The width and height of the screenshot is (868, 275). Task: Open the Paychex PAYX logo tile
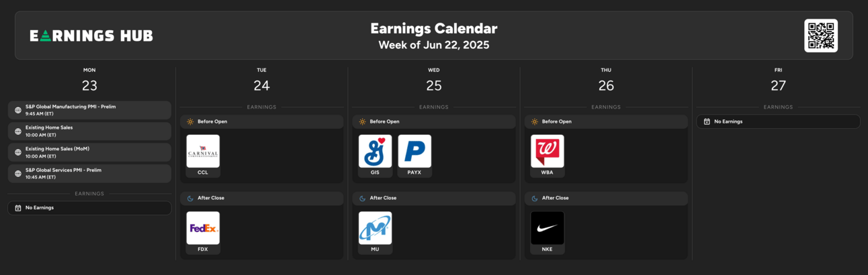point(415,151)
